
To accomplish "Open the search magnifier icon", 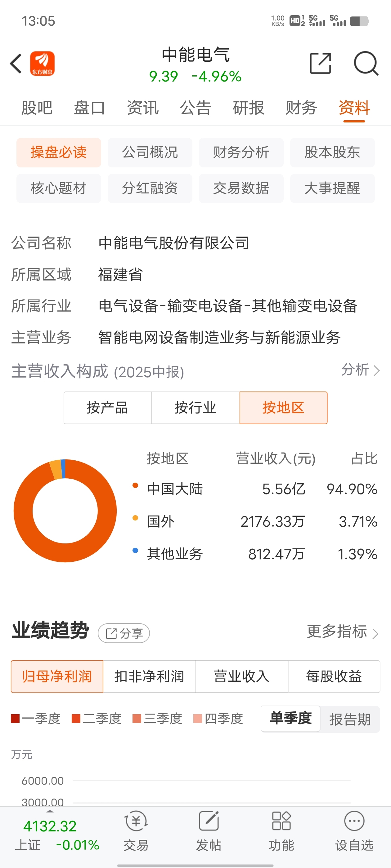I will click(x=366, y=63).
